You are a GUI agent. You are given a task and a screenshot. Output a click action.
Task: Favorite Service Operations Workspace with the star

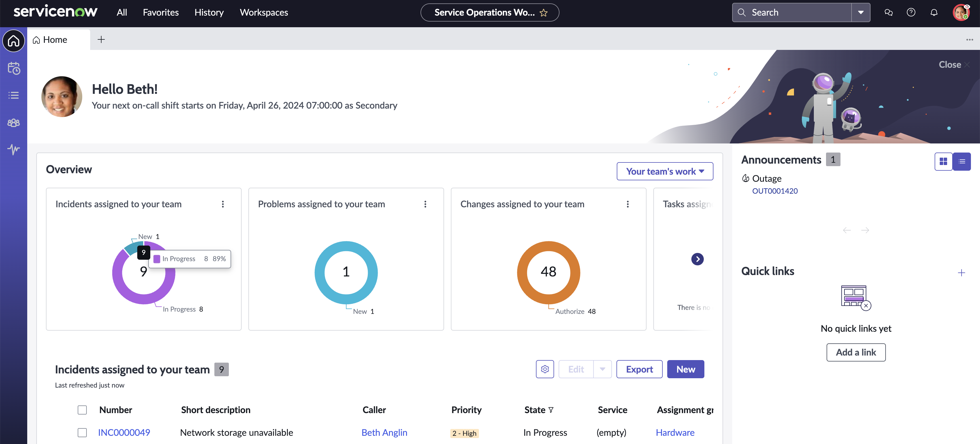[544, 12]
